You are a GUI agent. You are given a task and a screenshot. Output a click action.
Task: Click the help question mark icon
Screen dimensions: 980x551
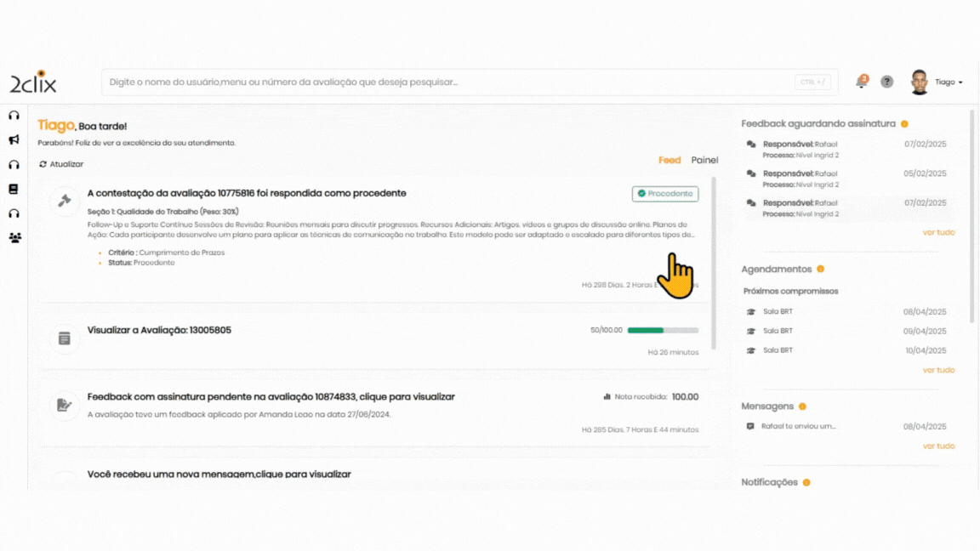click(x=886, y=82)
